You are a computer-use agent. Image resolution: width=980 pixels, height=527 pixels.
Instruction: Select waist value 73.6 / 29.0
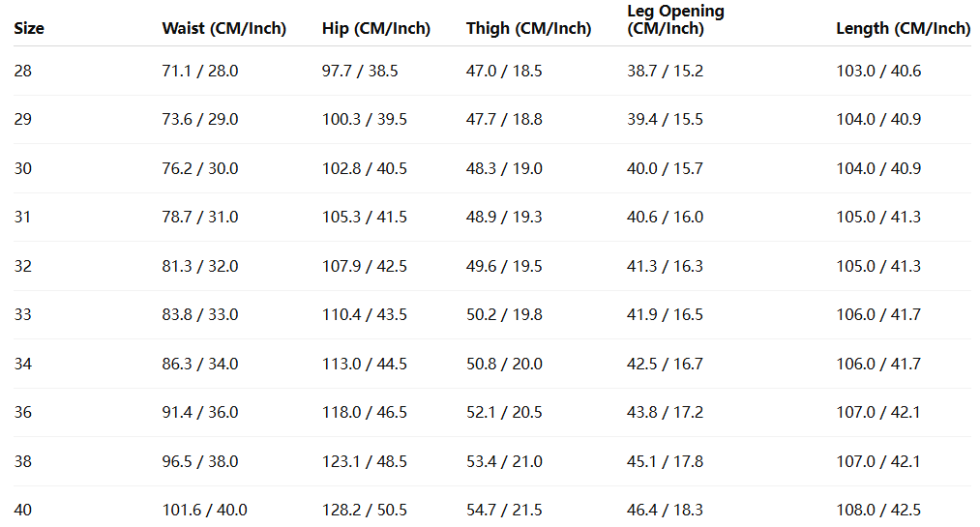[199, 120]
